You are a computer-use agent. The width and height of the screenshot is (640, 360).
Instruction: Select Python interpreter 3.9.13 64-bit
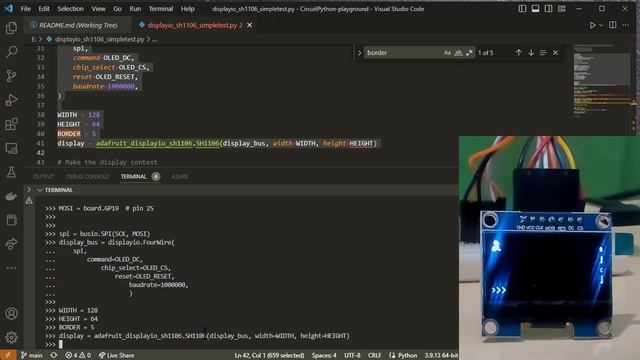(441, 356)
